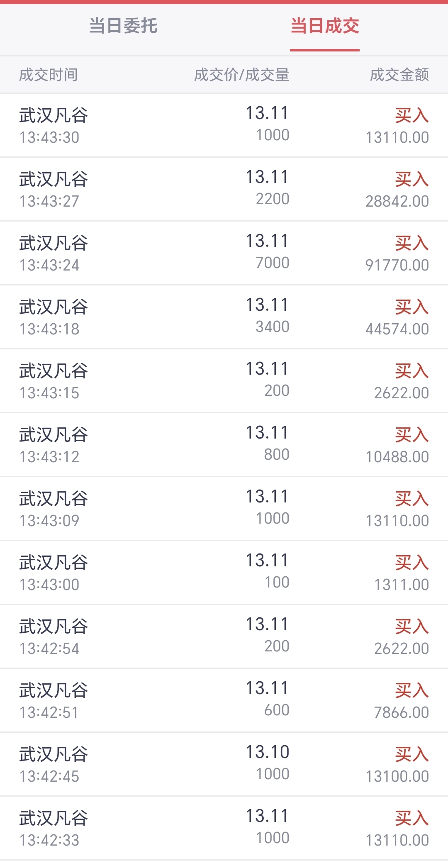Image resolution: width=448 pixels, height=868 pixels.
Task: Open the 13:43:30 武汉凡谷 trade record
Action: (224, 125)
